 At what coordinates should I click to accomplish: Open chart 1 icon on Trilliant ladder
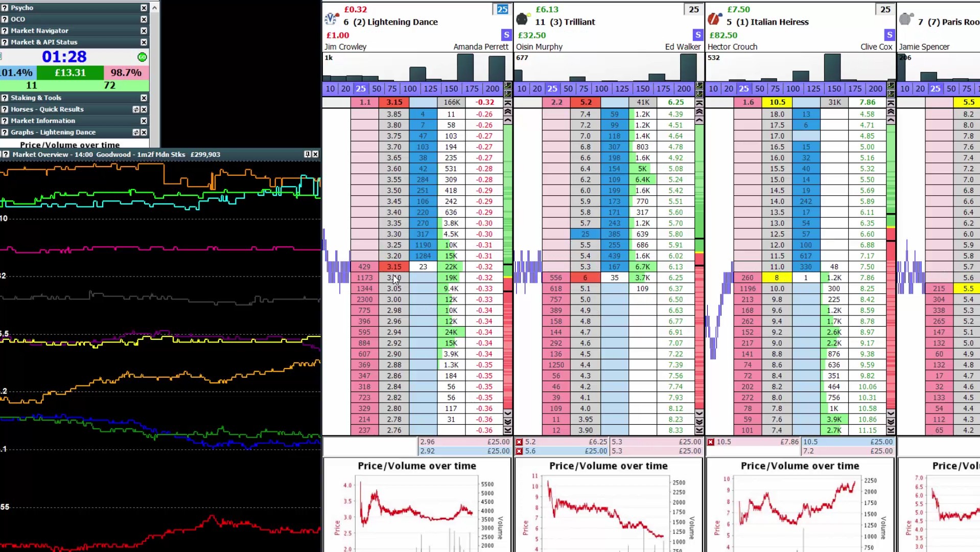(x=699, y=85)
